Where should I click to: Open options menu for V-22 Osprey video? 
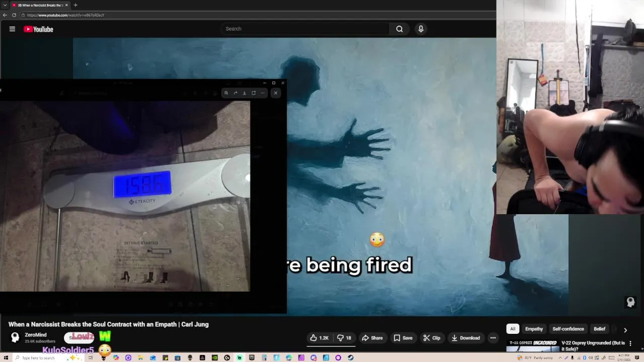630,343
